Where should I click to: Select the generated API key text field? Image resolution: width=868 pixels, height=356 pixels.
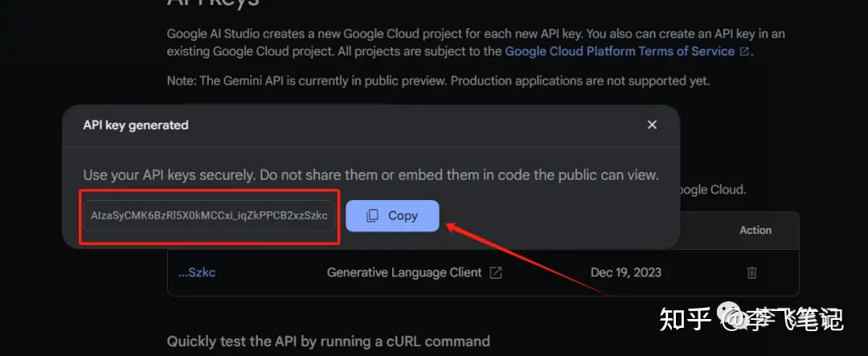209,215
